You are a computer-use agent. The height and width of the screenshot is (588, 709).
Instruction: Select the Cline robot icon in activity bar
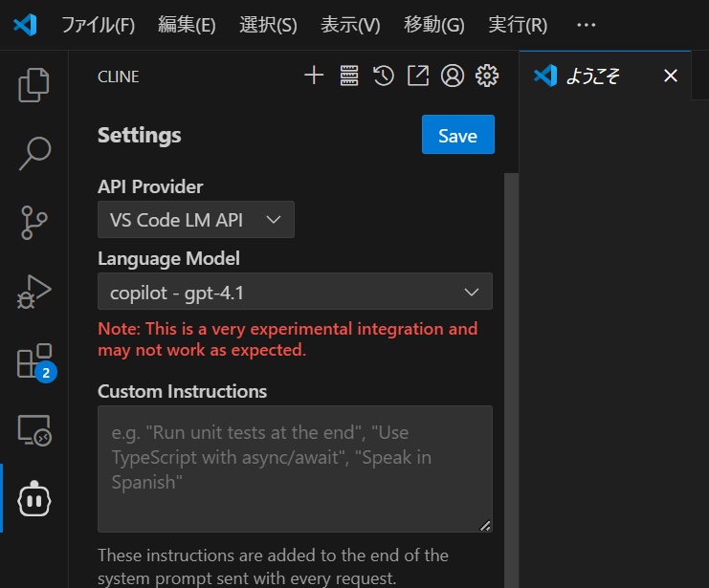tap(33, 499)
